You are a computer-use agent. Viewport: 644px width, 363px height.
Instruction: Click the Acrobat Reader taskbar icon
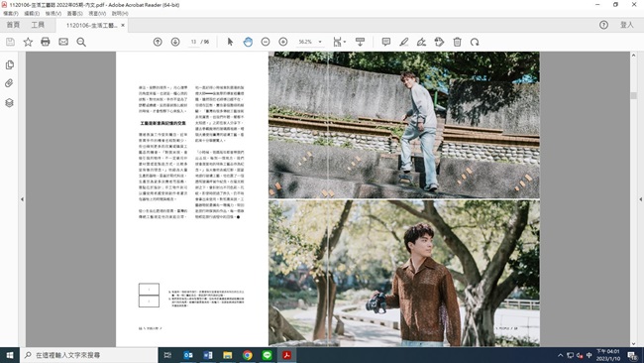tap(286, 355)
